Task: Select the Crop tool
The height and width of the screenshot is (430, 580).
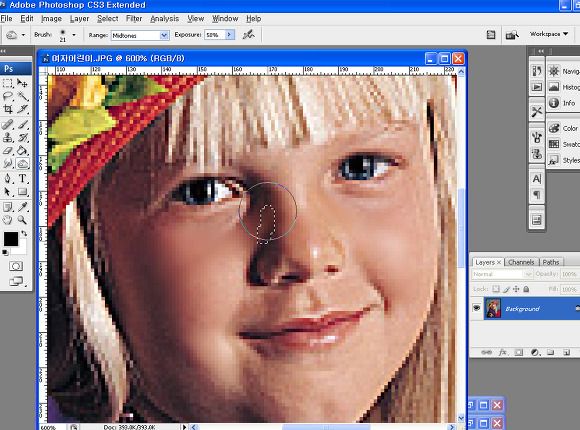Action: tap(8, 109)
